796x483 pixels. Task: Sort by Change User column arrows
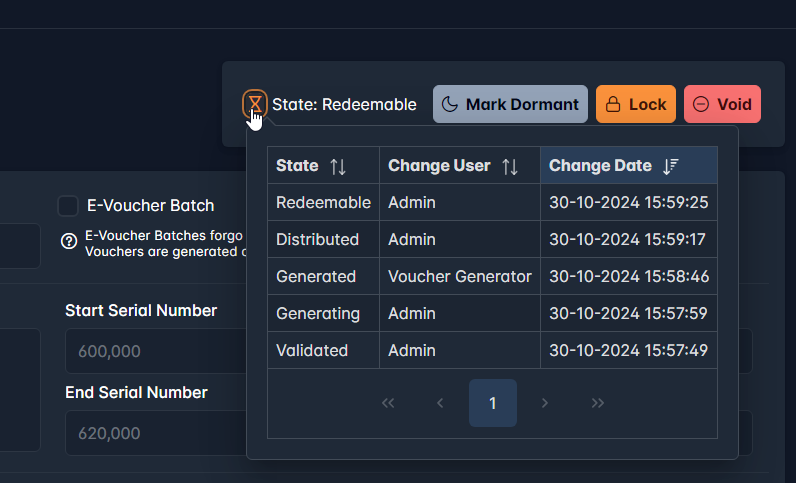click(510, 166)
